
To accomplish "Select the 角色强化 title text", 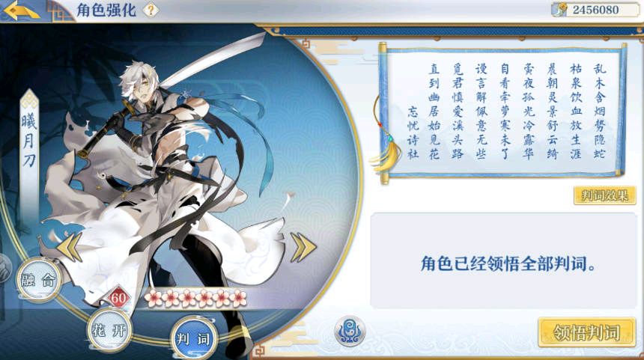I will pyautogui.click(x=106, y=10).
